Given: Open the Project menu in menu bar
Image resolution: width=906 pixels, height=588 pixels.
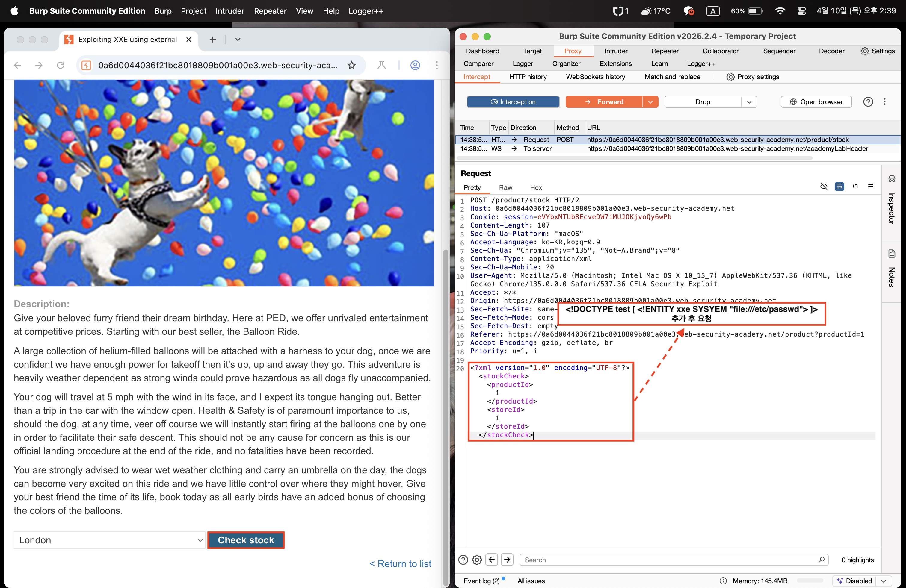Looking at the screenshot, I should pos(193,11).
